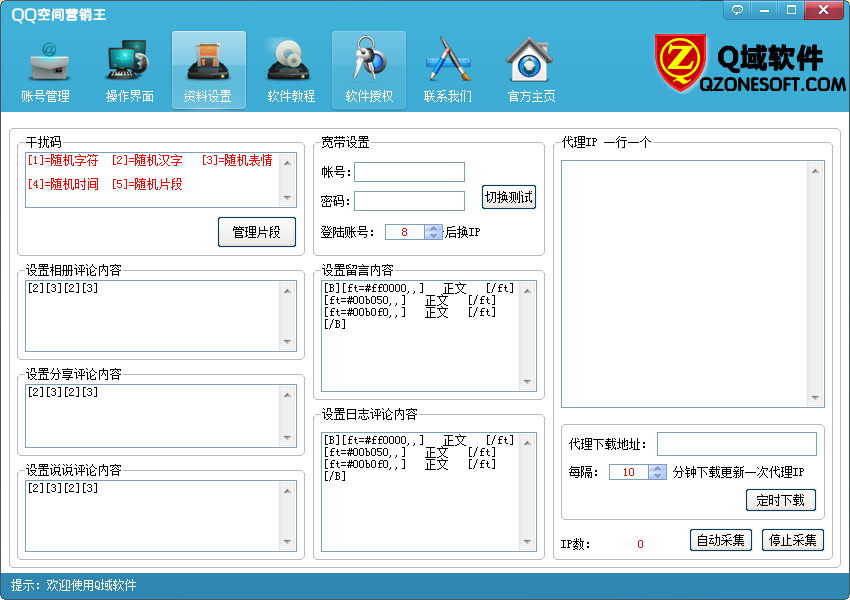
Task: Click the feedback speech bubble icon in title bar
Action: [x=737, y=10]
